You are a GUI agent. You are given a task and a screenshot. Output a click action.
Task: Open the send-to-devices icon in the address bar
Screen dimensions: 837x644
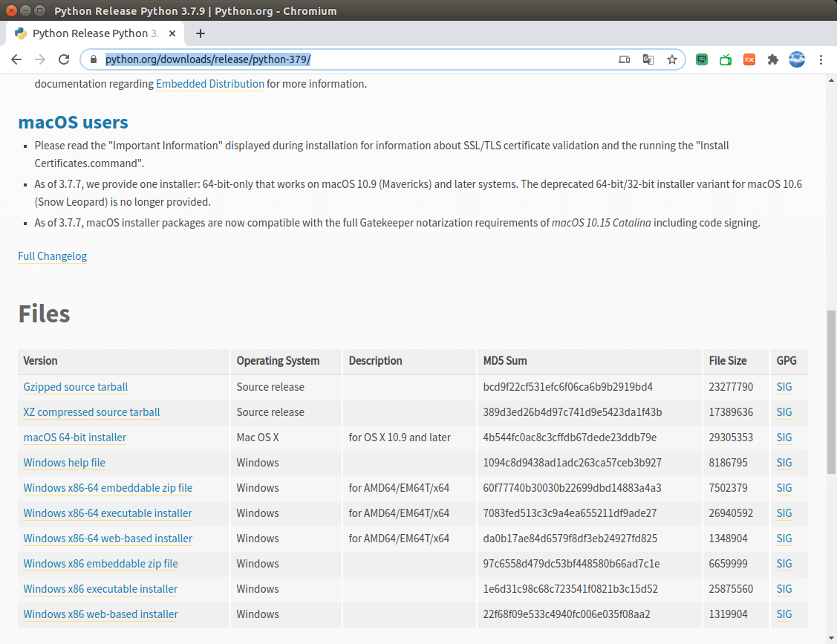[x=624, y=59]
